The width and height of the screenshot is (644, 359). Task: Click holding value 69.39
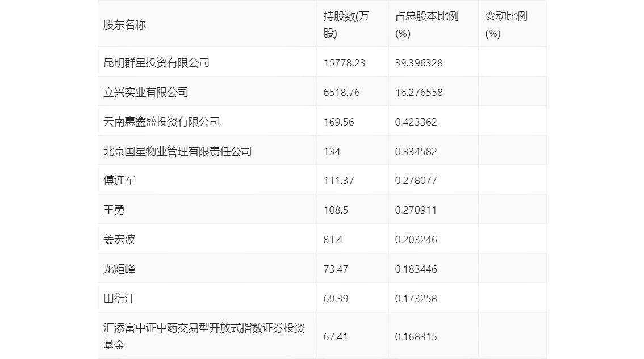(336, 299)
